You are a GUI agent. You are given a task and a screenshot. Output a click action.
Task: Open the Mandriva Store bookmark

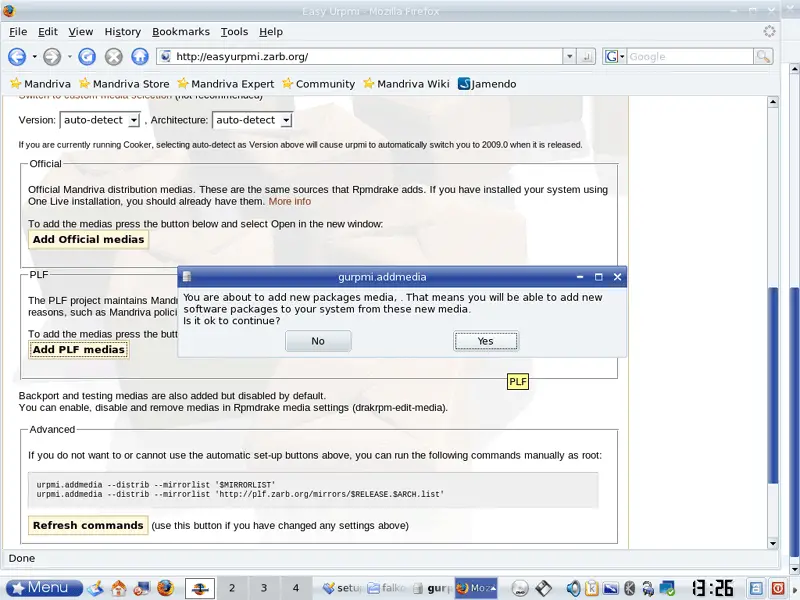pos(124,84)
